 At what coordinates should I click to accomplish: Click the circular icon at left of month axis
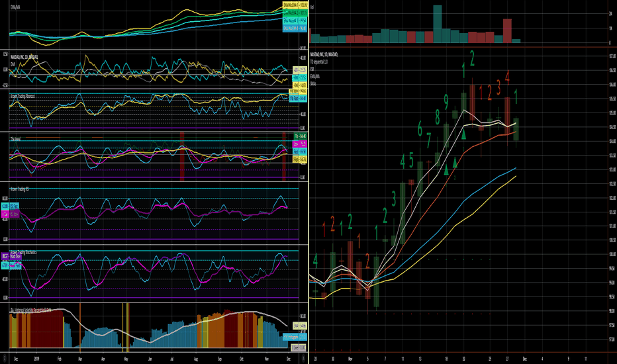[5, 359]
